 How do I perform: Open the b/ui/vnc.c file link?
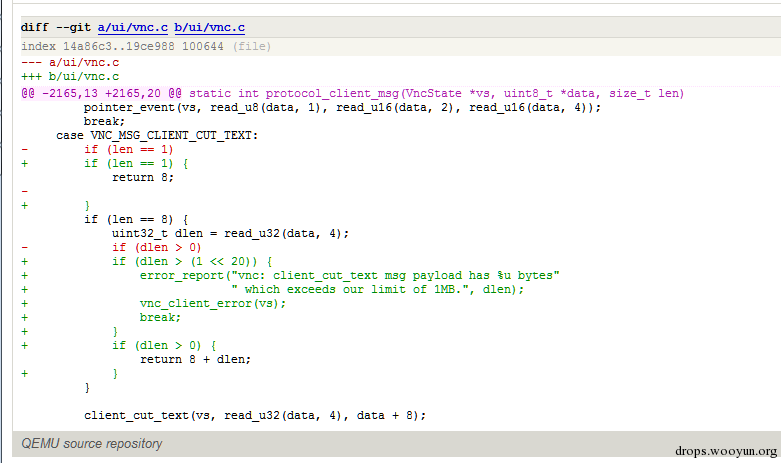209,27
